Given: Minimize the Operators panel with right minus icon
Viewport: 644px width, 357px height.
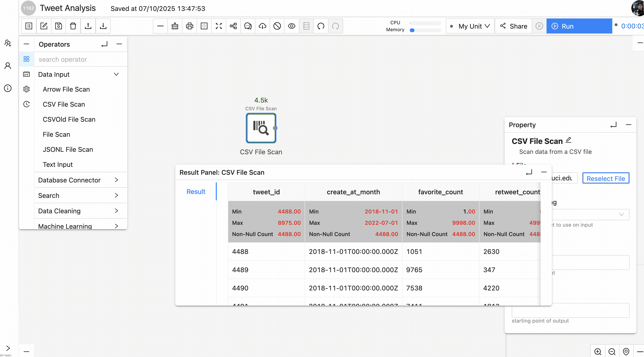Looking at the screenshot, I should coord(119,44).
